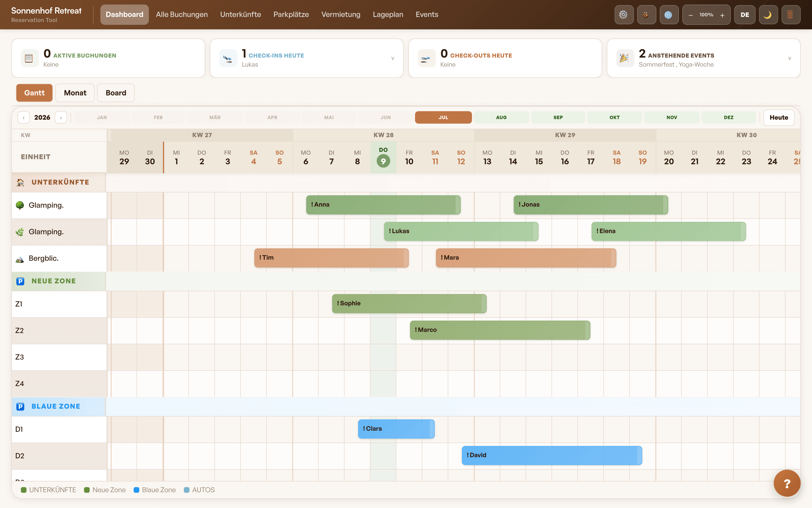The image size is (812, 508).
Task: Select the DEZ month button
Action: coord(729,118)
